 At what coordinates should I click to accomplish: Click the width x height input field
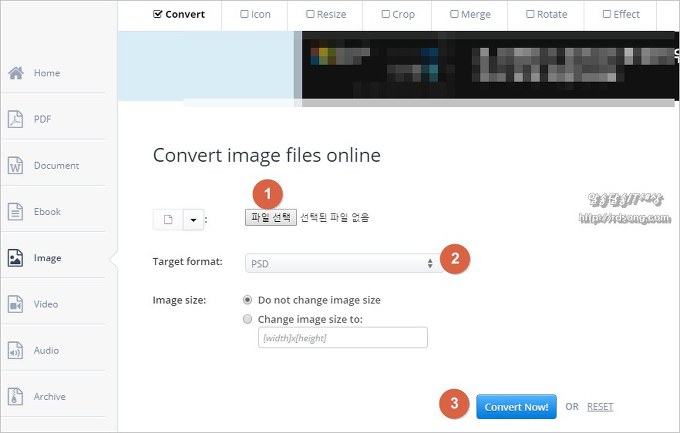(342, 338)
